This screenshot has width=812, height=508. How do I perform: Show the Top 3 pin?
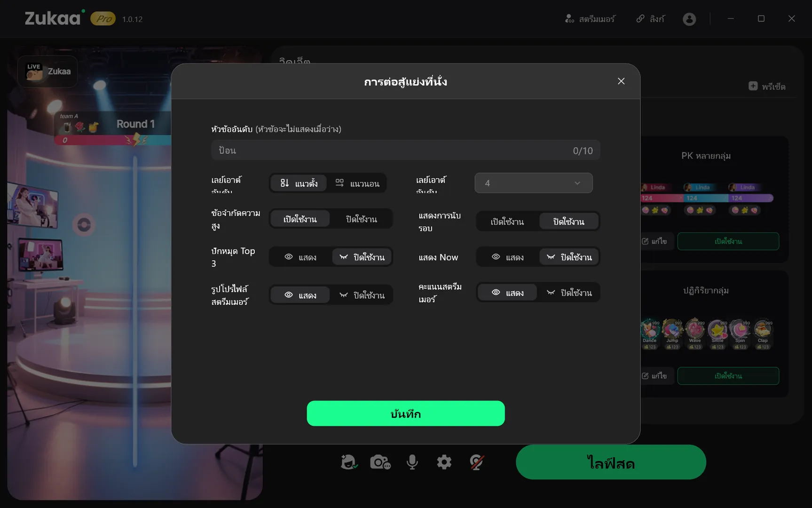(x=300, y=257)
